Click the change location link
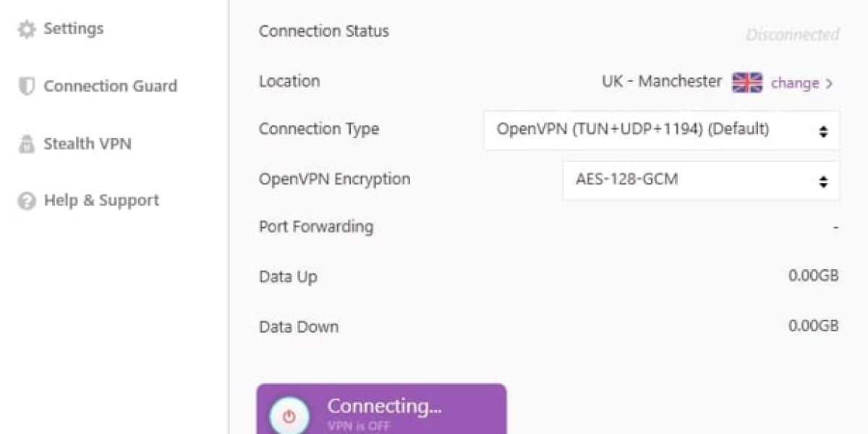The width and height of the screenshot is (868, 434). click(794, 83)
